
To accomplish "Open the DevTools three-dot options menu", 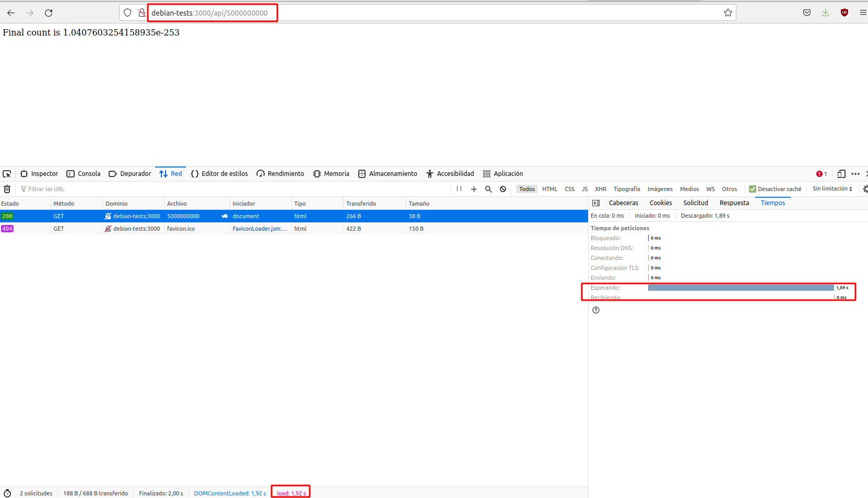I will pyautogui.click(x=855, y=174).
